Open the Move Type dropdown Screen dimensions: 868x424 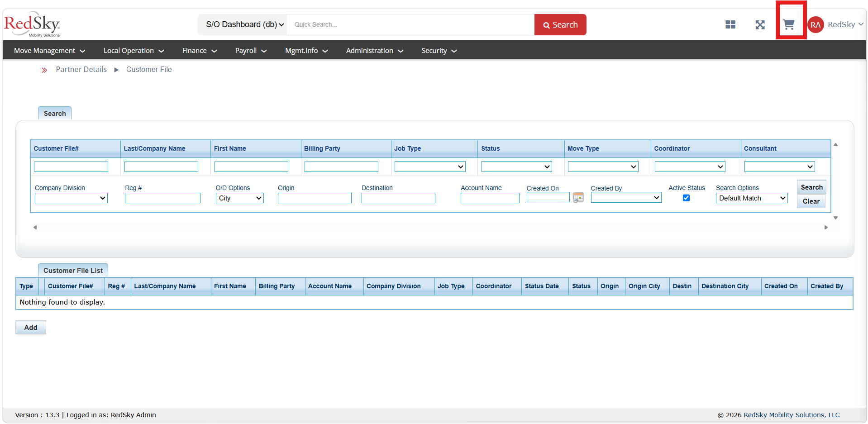click(x=603, y=167)
